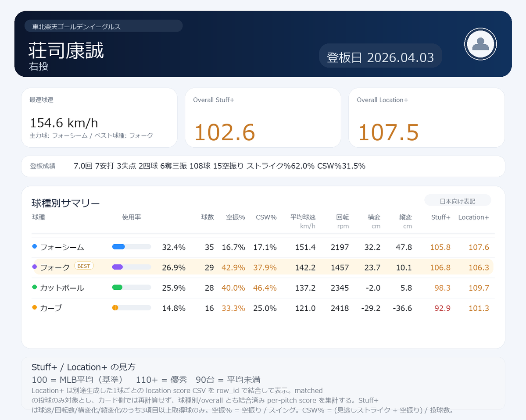Sort the table by 回転 rpm column
Screen dimensions: 526x420
tap(343, 217)
